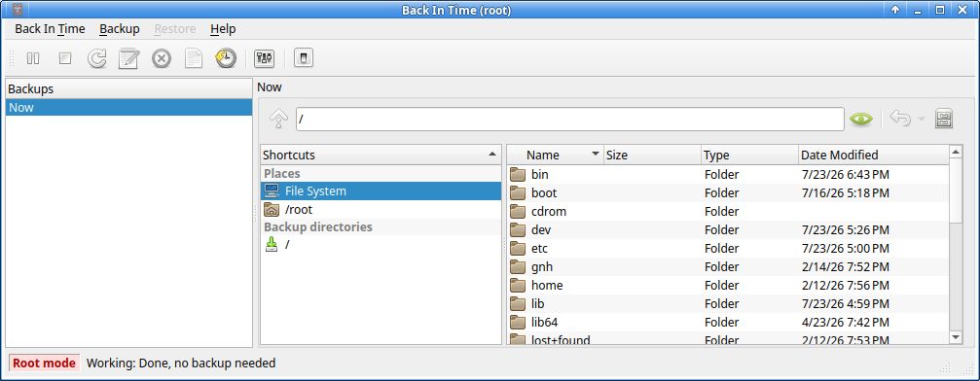Click the path input field
This screenshot has height=381, width=980.
(x=570, y=120)
